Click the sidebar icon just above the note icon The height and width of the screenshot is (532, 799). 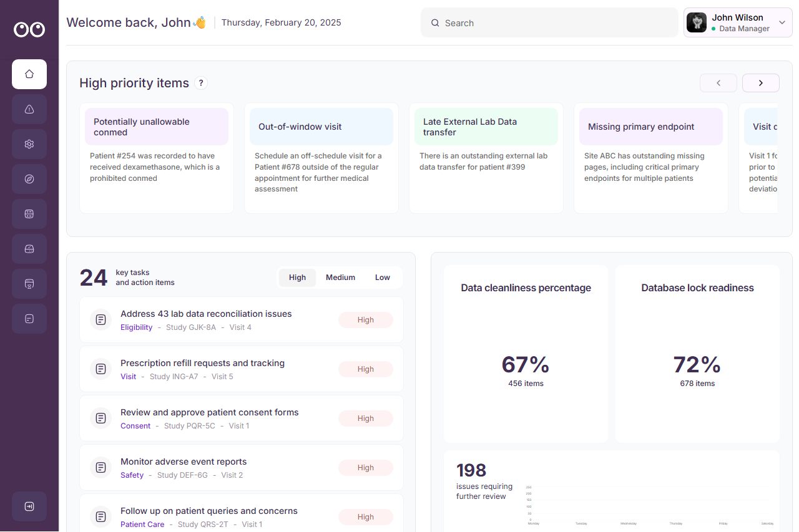(x=29, y=284)
